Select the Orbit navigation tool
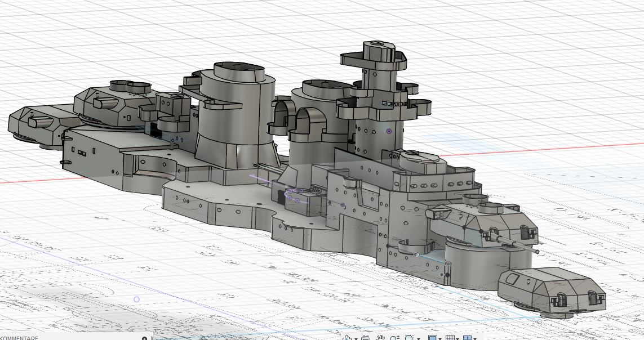This screenshot has width=644, height=340. [347, 338]
